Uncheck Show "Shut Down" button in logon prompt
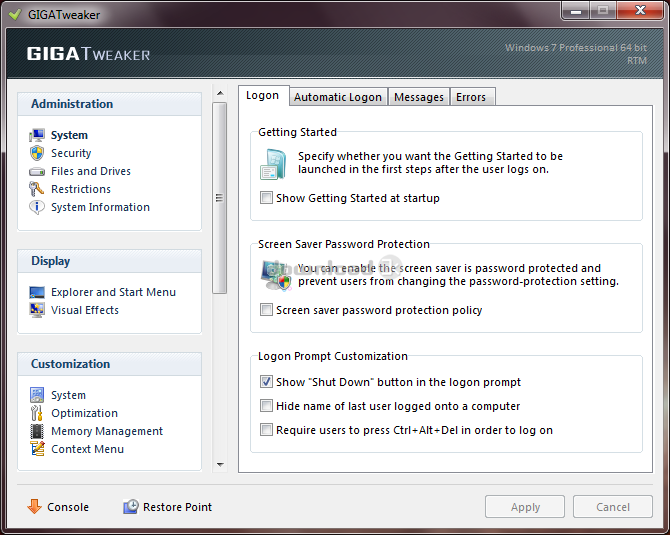The height and width of the screenshot is (535, 670). coord(266,382)
